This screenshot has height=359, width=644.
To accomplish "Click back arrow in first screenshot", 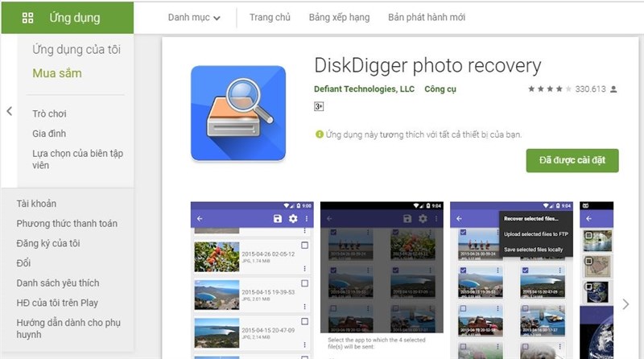I will (x=200, y=219).
